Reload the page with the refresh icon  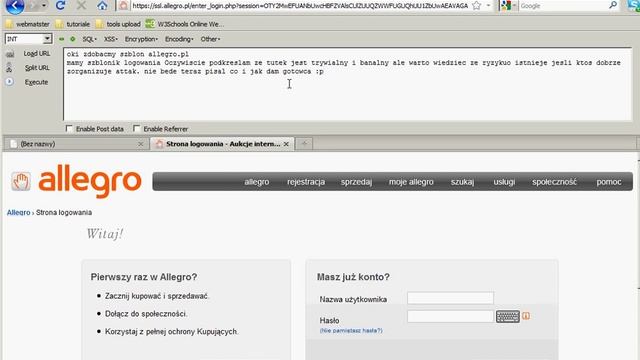point(61,5)
